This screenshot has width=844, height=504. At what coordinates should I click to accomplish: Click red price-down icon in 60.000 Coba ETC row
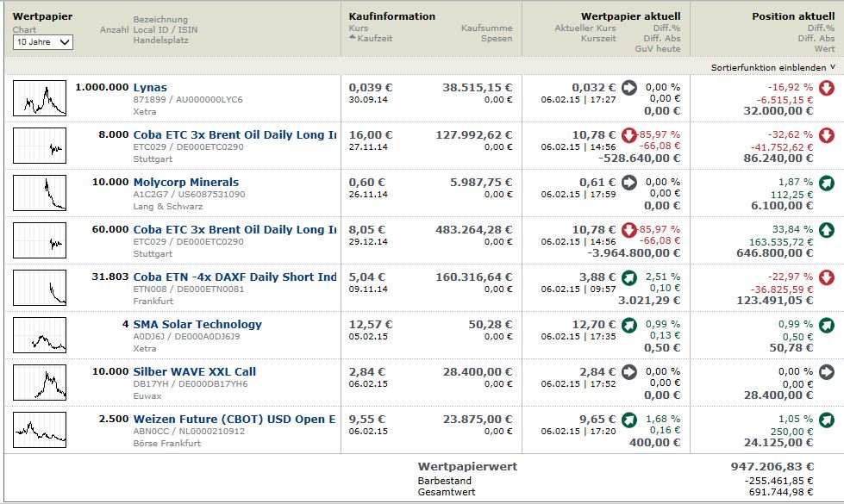click(629, 230)
